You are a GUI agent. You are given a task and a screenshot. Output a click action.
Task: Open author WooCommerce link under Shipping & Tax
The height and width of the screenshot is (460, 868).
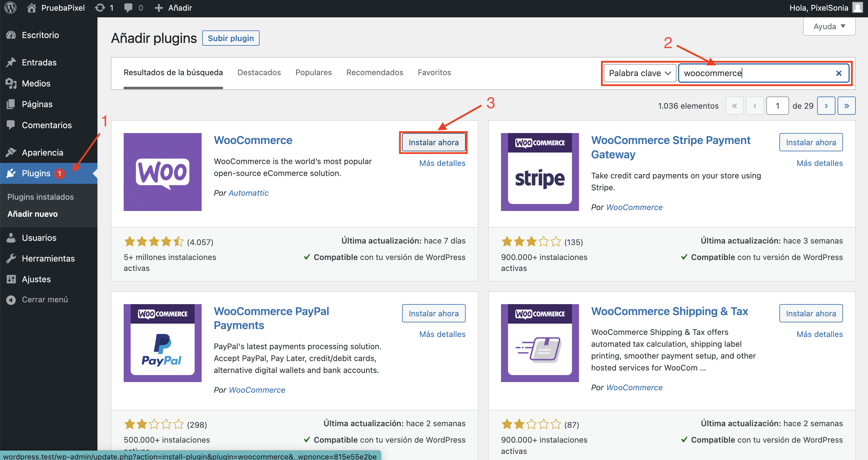(634, 387)
